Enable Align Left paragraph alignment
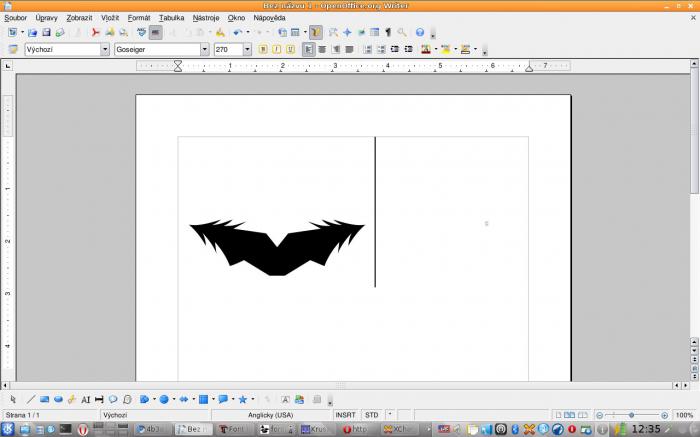The image size is (700, 437). [x=308, y=50]
